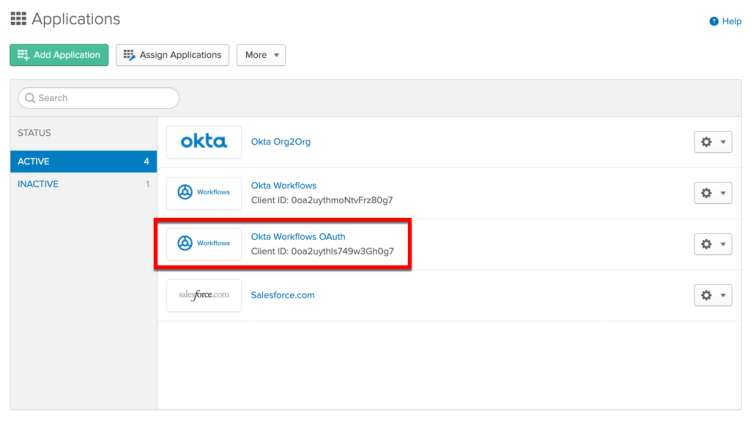The image size is (753, 421).
Task: Select the ACTIVE status filter
Action: pyautogui.click(x=83, y=161)
